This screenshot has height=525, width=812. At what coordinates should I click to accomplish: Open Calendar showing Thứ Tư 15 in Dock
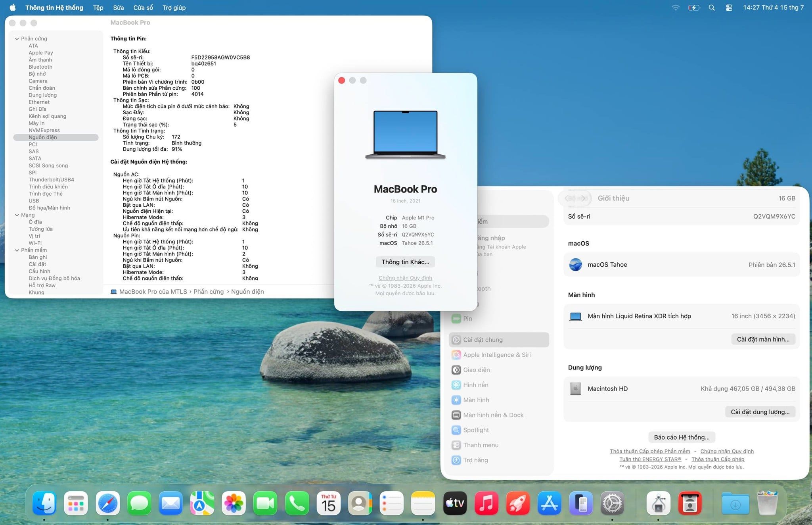coord(329,503)
